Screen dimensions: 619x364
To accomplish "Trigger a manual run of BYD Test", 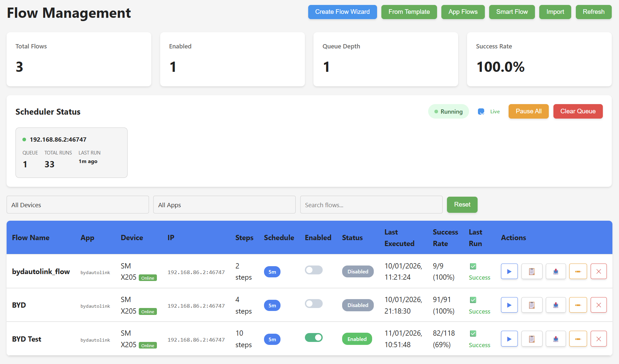I will [x=509, y=339].
